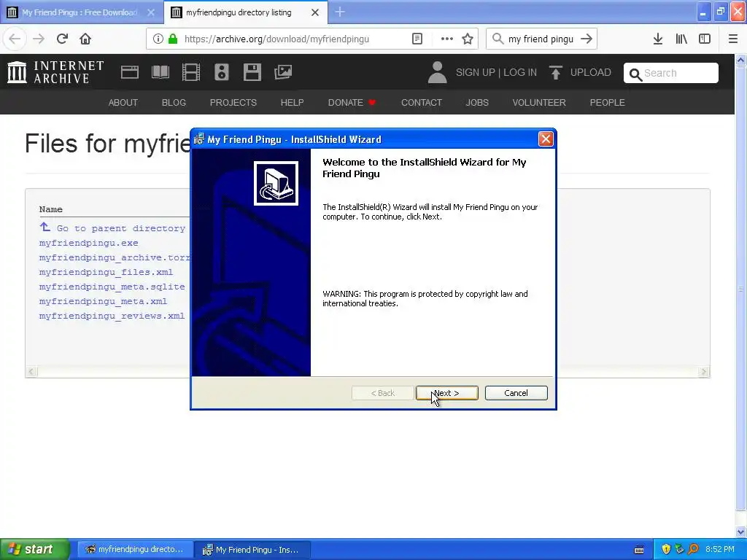
Task: Open the Software floppy disk icon
Action: click(252, 72)
